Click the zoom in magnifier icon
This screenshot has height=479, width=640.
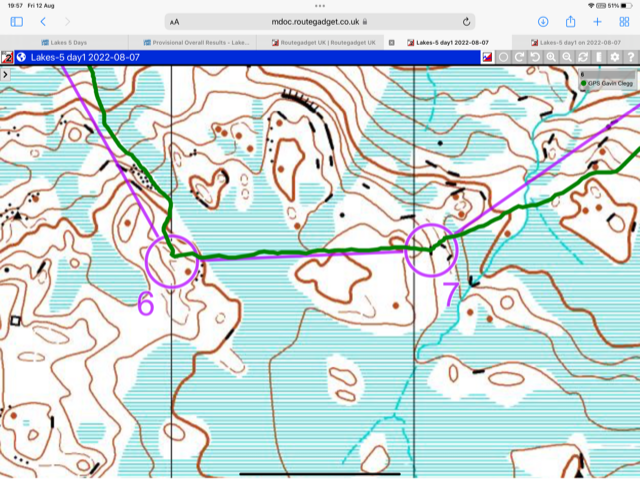point(551,58)
